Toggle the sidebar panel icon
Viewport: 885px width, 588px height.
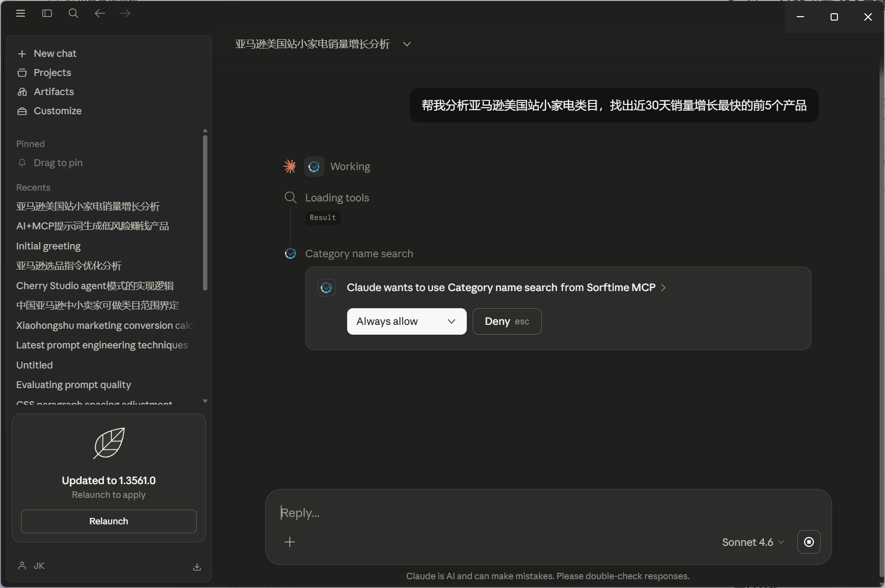point(47,13)
